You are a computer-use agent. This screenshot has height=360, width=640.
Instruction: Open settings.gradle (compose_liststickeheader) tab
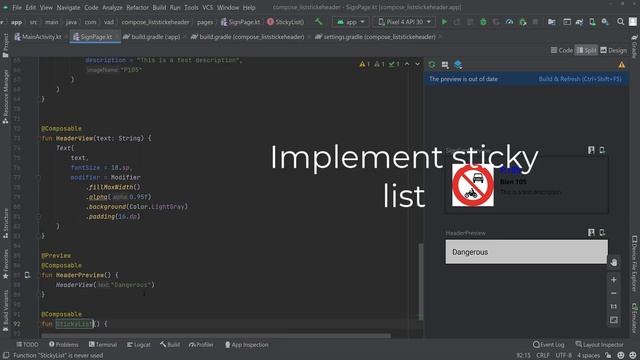[376, 37]
